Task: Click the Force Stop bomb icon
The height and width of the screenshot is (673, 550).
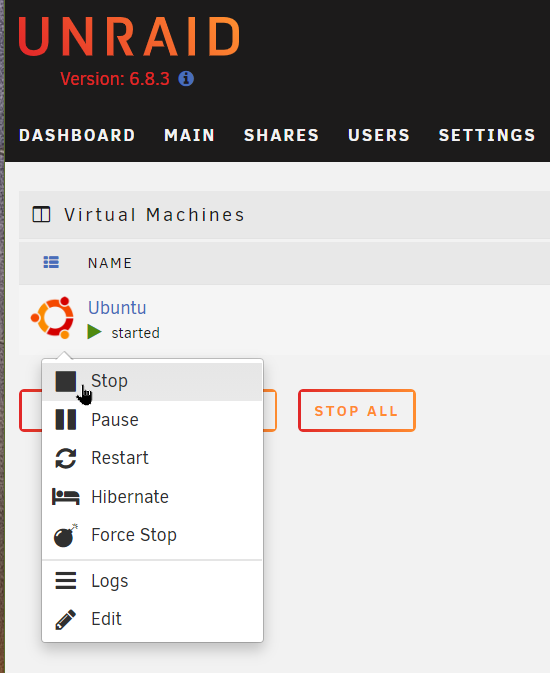Action: coord(65,535)
